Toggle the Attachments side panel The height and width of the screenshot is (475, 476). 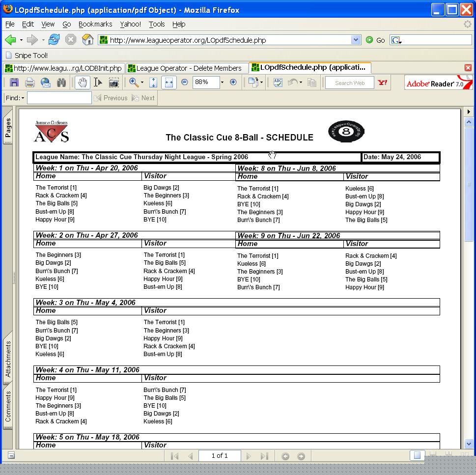coord(8,360)
